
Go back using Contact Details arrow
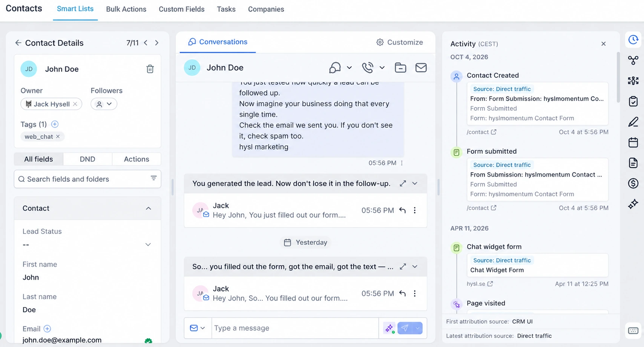[x=18, y=43]
